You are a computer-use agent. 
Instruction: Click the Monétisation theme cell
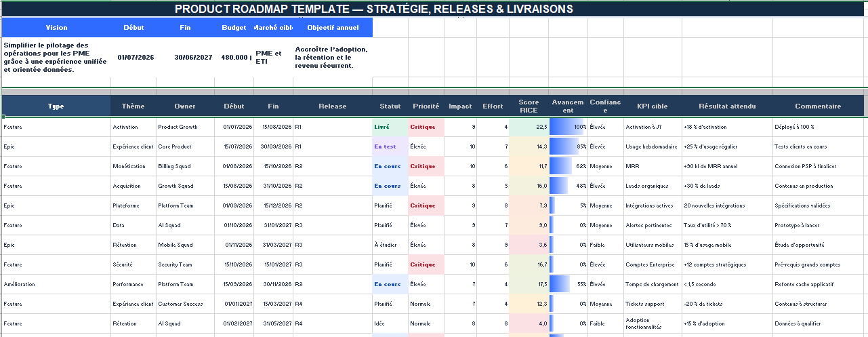133,166
